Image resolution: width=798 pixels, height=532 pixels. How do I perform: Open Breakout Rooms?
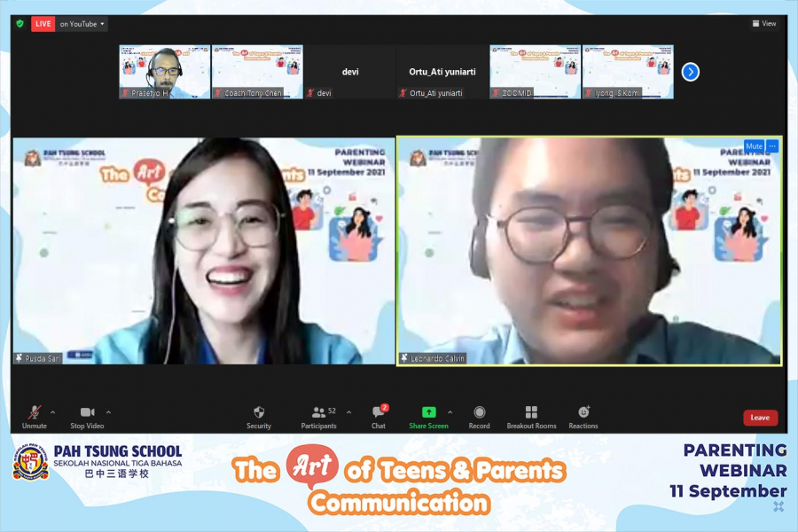coord(531,413)
